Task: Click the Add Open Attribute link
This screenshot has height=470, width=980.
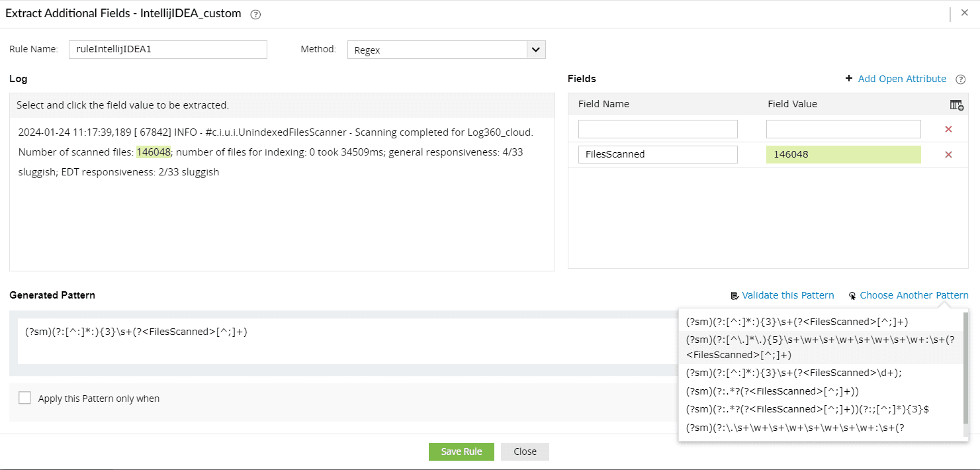Action: (x=902, y=79)
